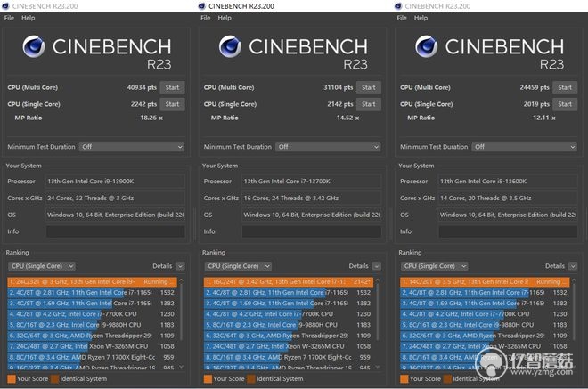Click MP Ratio value 14.52 x
The image size is (588, 389).
tap(348, 118)
